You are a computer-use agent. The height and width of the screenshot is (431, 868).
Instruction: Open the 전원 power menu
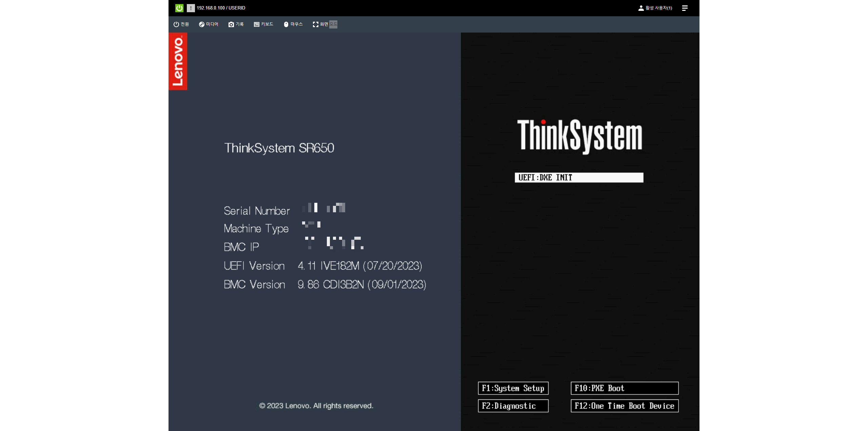point(181,24)
